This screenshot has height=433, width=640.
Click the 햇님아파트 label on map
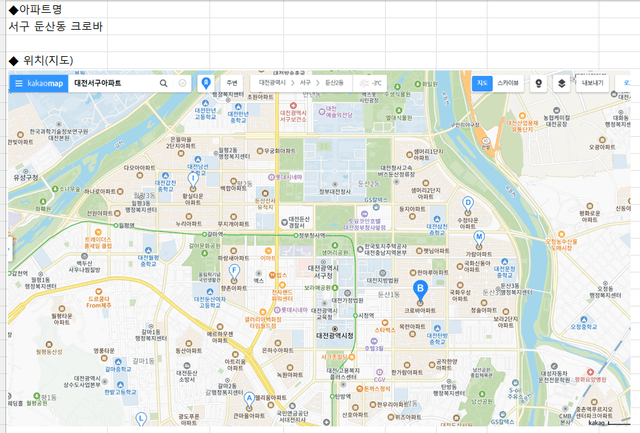(436, 251)
